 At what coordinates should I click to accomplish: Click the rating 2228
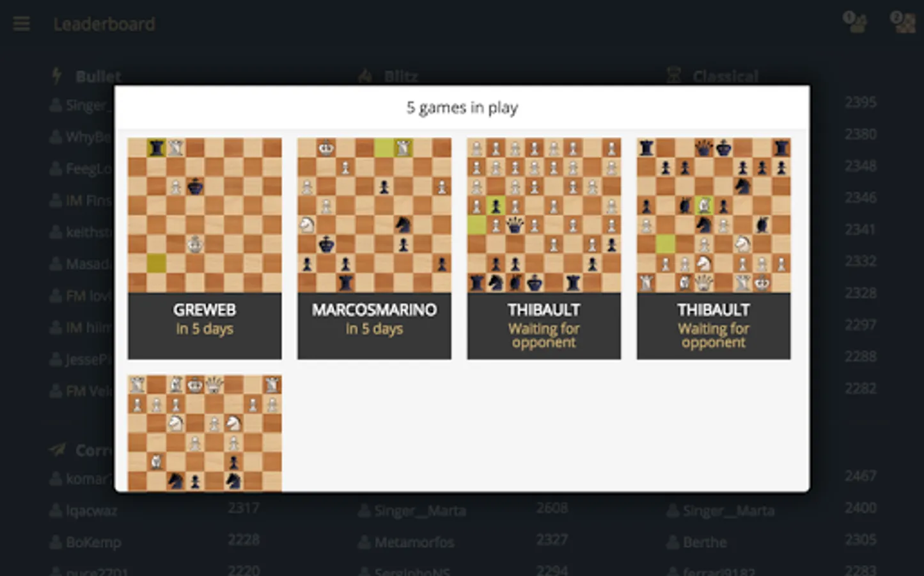[x=244, y=540]
